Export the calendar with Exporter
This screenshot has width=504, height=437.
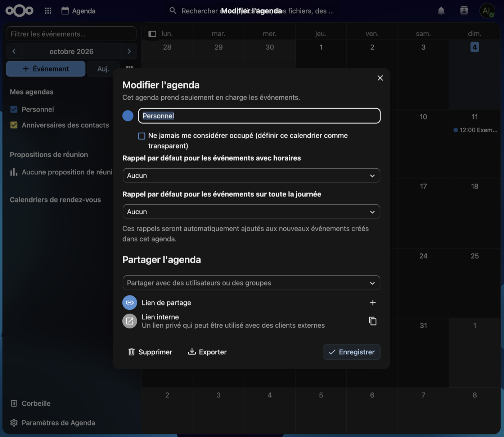[207, 352]
